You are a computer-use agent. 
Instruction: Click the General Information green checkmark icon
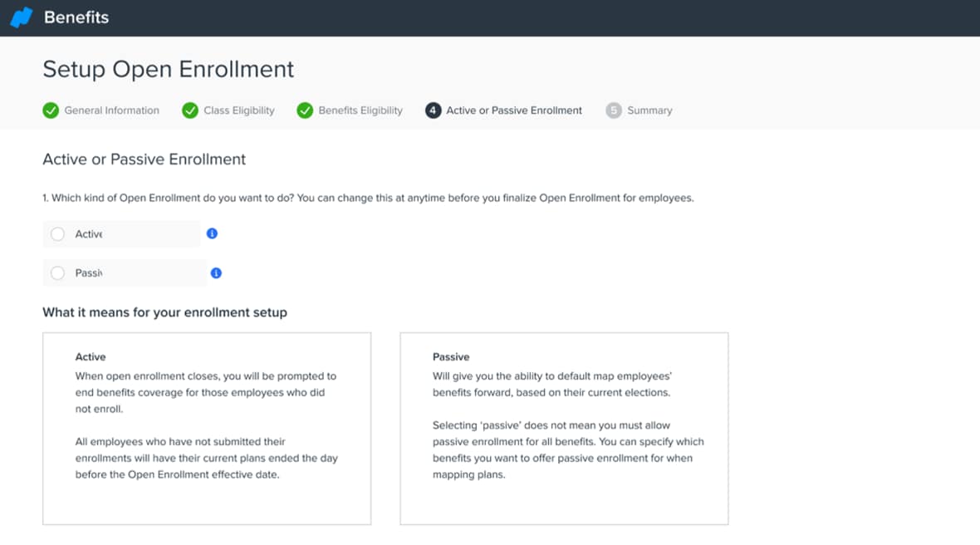click(x=51, y=110)
